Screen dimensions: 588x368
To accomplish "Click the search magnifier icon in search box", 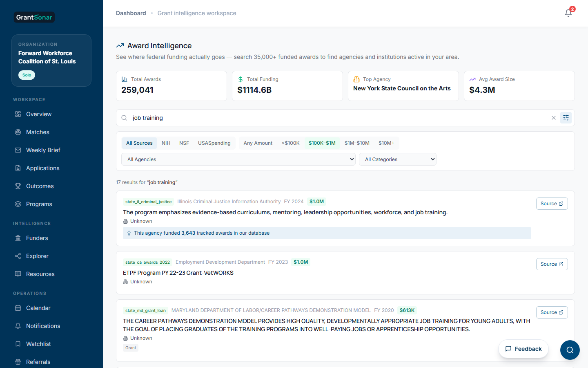I will point(124,118).
